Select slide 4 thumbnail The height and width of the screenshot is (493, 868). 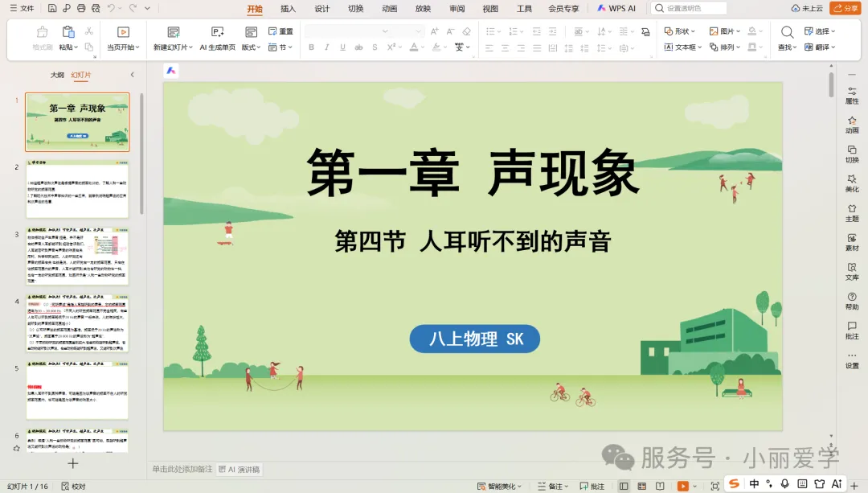pos(77,323)
